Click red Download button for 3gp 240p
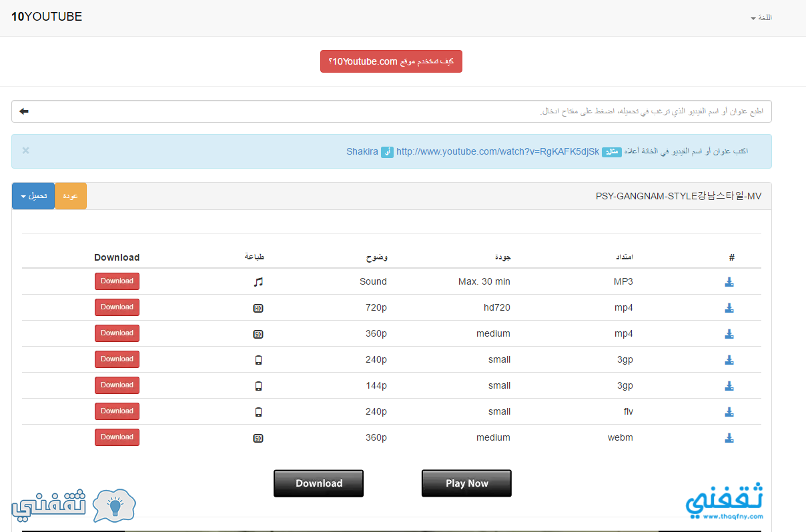Viewport: 806px width, 532px height. click(117, 359)
